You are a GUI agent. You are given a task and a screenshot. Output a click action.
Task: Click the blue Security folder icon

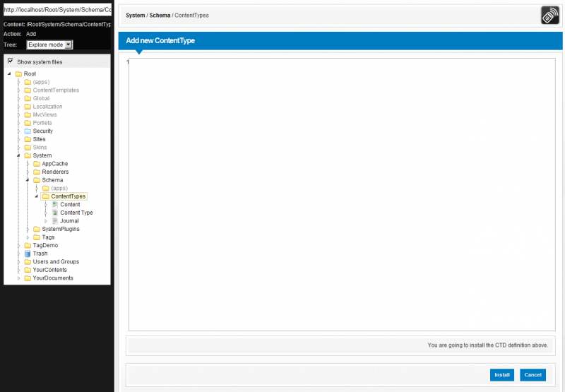[x=28, y=131]
